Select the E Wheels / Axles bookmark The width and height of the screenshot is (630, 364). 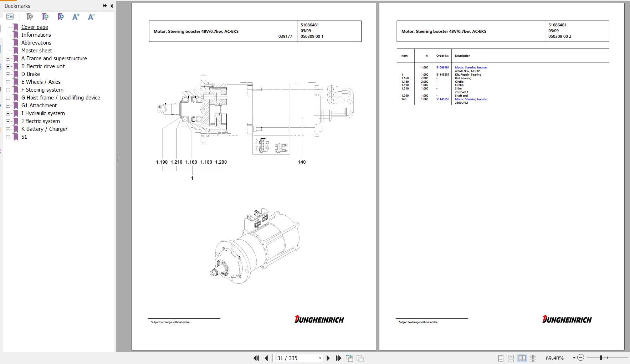click(x=41, y=82)
